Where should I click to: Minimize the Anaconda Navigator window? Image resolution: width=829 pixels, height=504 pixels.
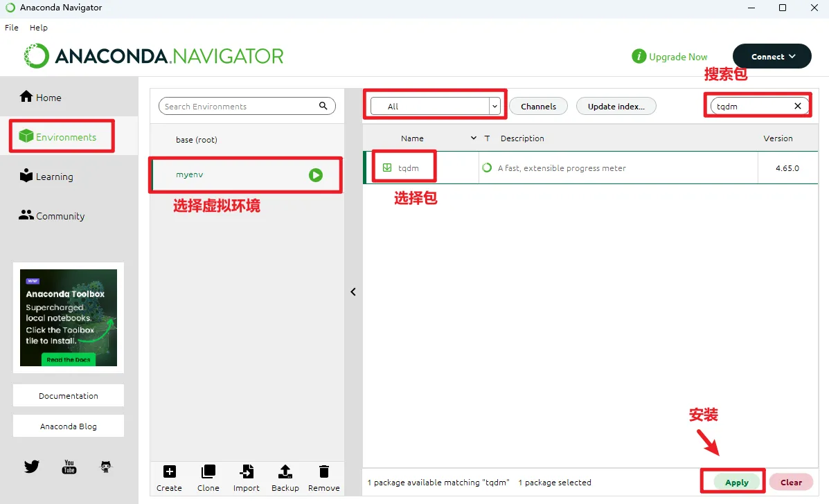(751, 8)
